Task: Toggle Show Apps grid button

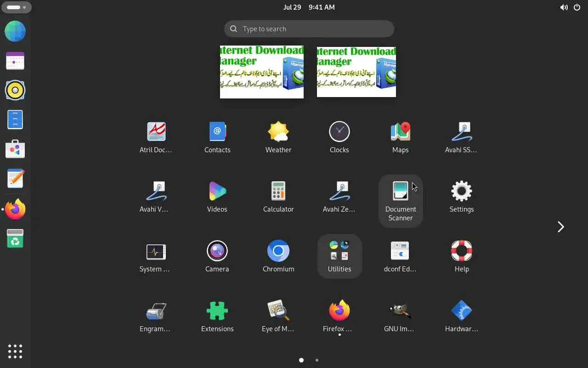Action: pos(15,351)
